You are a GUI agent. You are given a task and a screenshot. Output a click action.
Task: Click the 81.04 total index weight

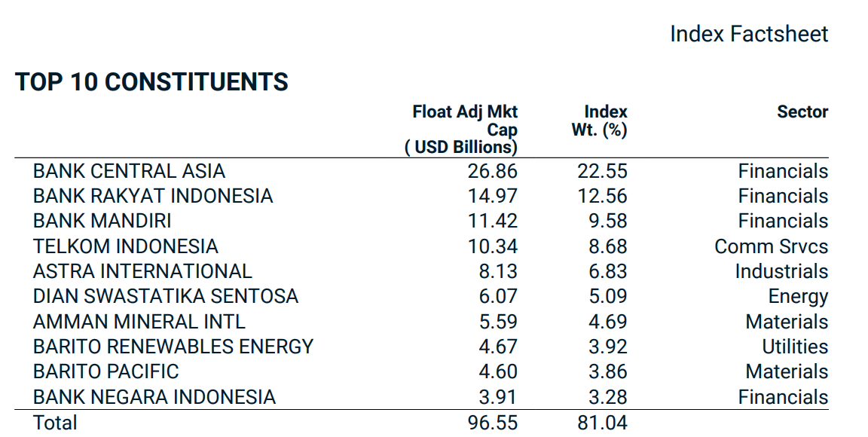(602, 423)
